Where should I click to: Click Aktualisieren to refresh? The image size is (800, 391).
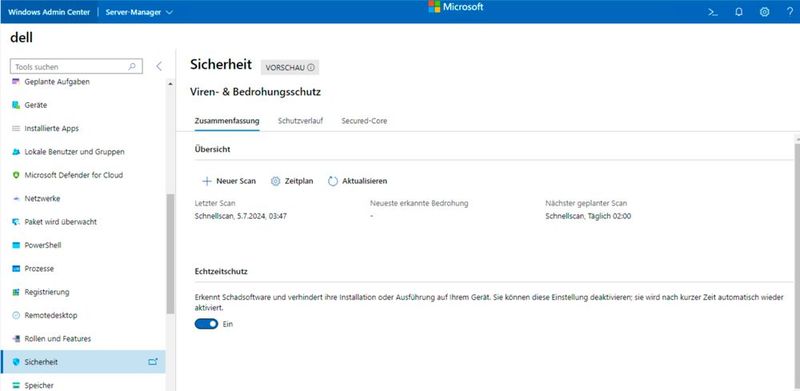pyautogui.click(x=358, y=181)
